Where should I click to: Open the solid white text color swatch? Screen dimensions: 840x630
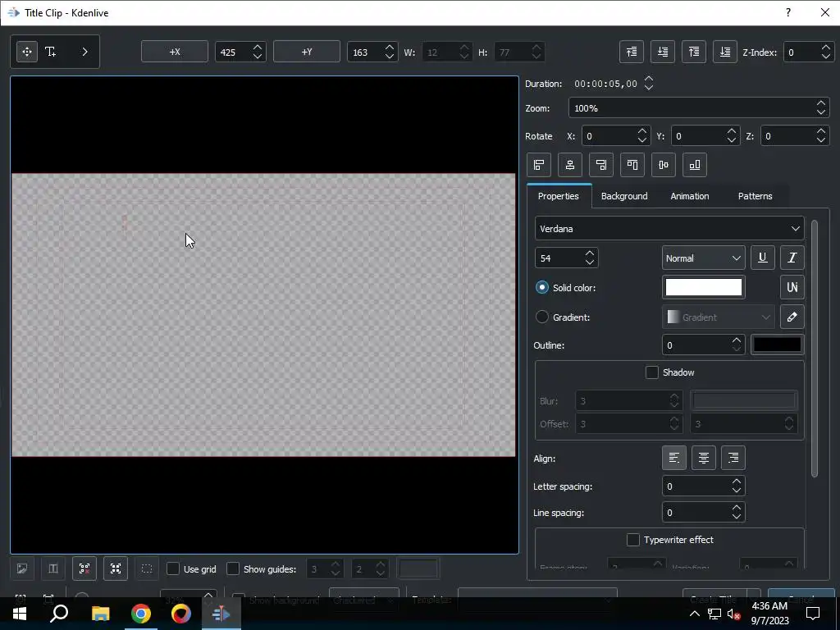[x=703, y=287]
